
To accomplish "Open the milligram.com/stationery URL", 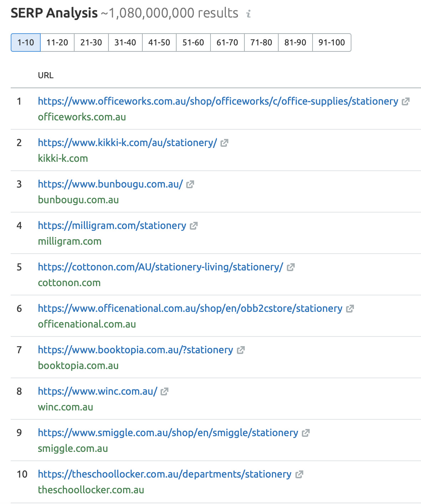I will [112, 226].
